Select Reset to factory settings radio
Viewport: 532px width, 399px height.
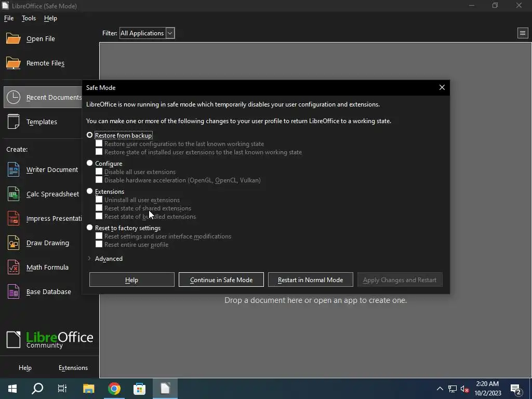click(89, 228)
